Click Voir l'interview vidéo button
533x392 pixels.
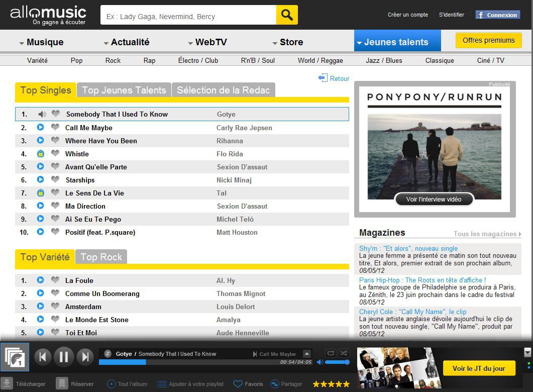pyautogui.click(x=434, y=199)
